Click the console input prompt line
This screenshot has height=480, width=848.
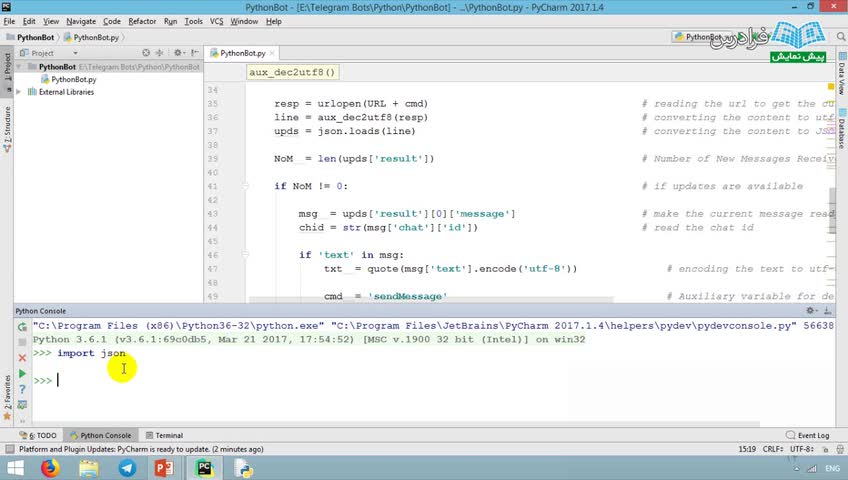tap(433, 381)
